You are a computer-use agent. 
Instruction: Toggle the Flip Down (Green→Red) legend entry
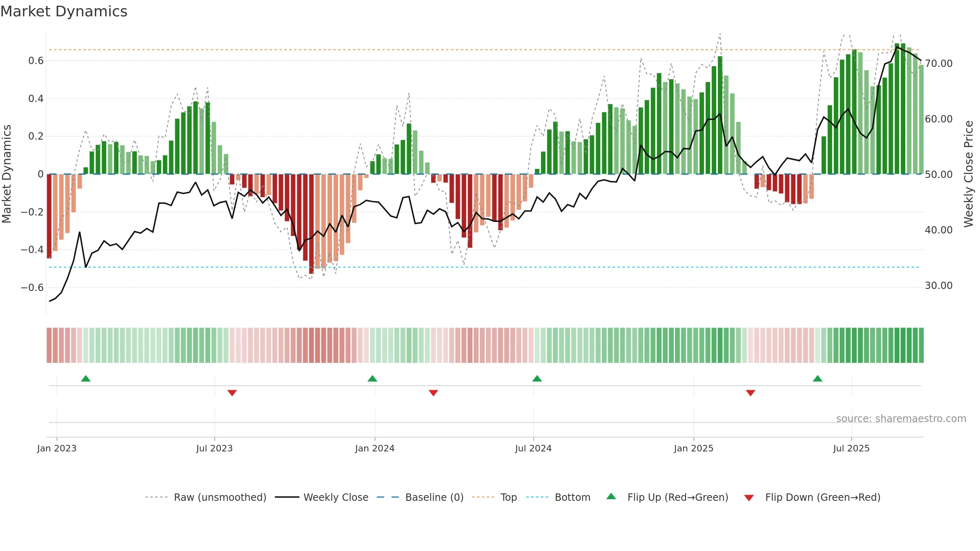point(812,498)
